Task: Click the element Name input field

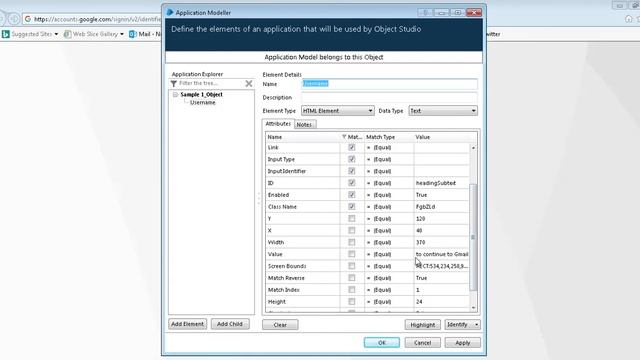Action: tap(389, 84)
